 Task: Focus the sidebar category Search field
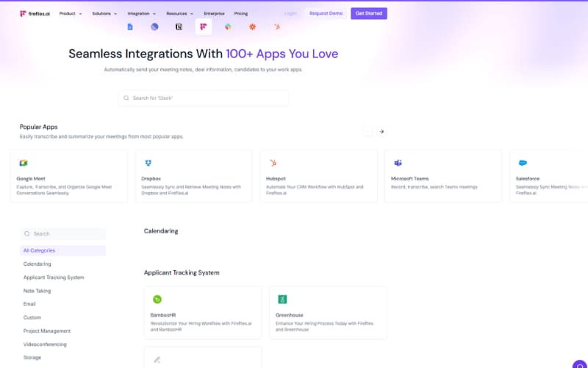pos(63,233)
